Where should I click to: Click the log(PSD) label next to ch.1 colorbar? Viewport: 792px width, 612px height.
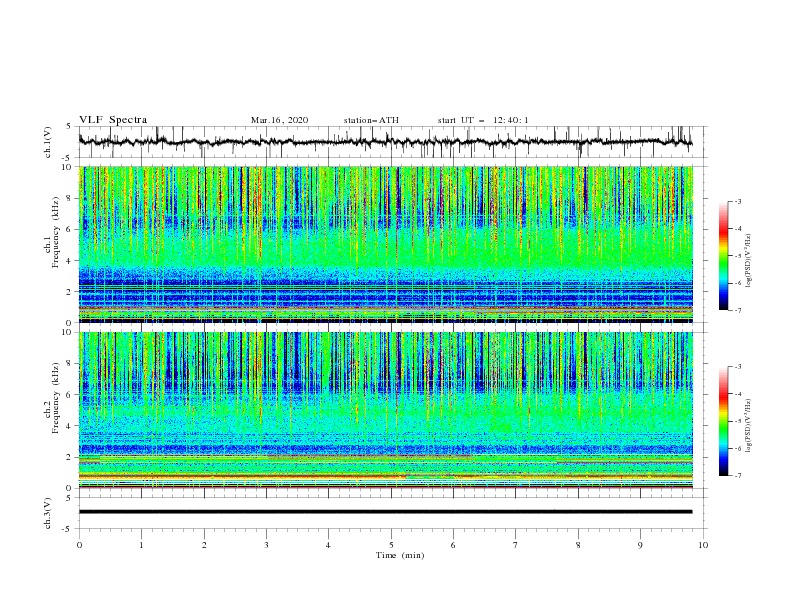point(750,261)
